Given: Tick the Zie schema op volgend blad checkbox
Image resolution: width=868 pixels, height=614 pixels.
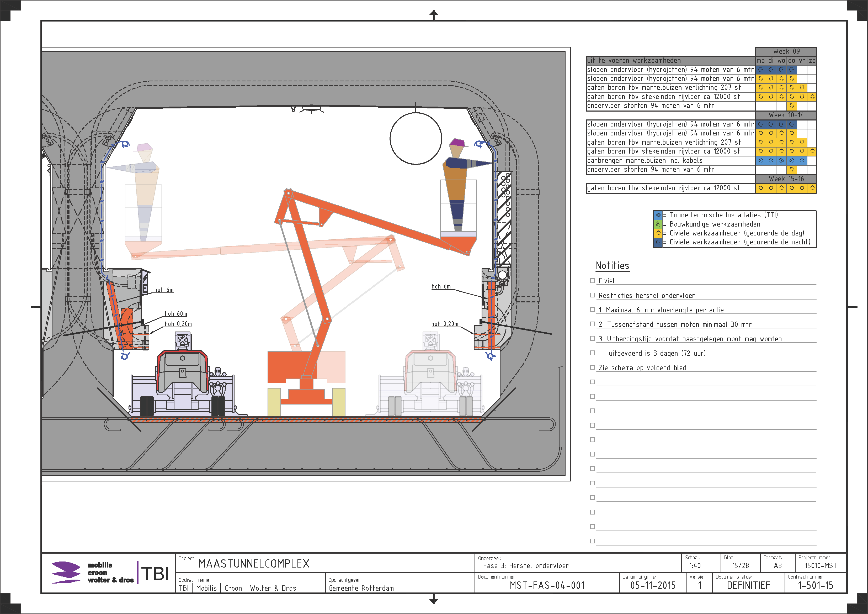Looking at the screenshot, I should pyautogui.click(x=592, y=367).
